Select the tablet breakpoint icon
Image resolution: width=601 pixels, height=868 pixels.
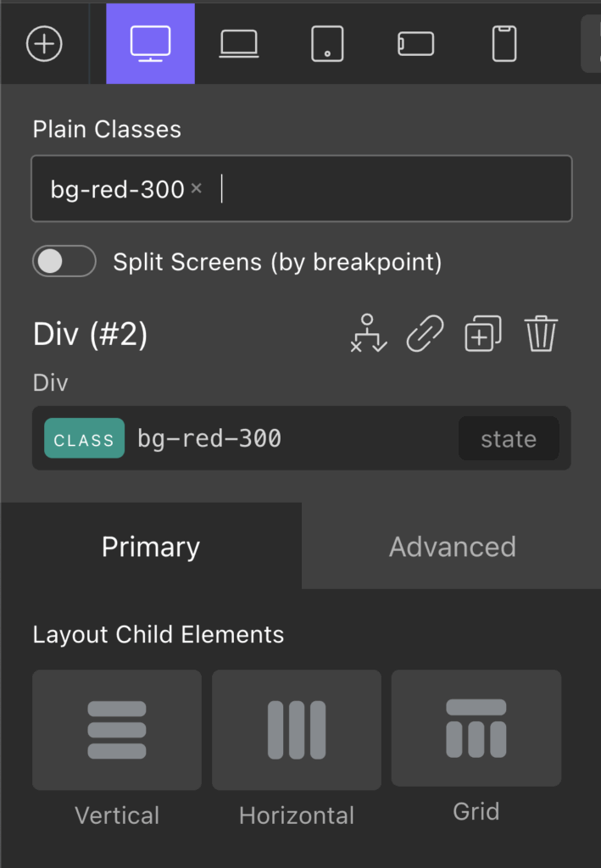coord(326,43)
